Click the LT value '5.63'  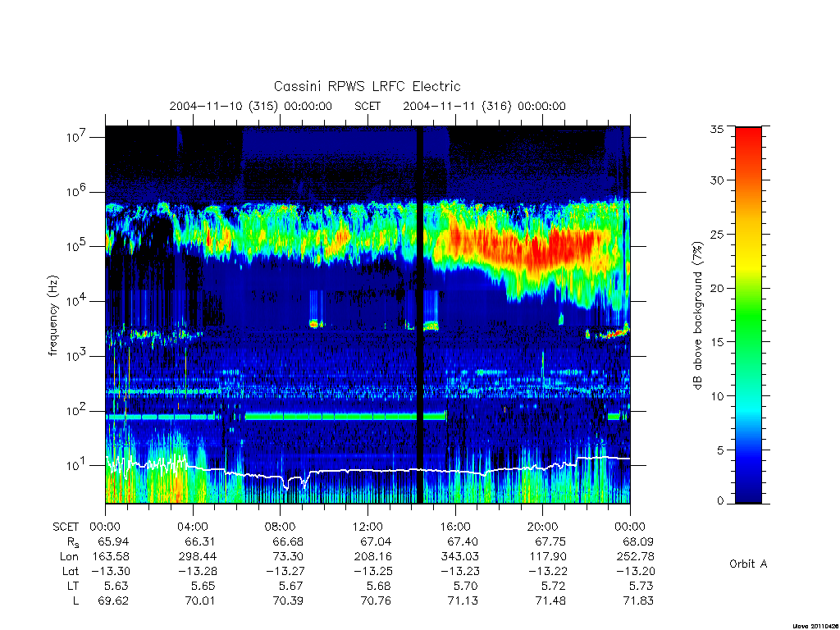point(116,586)
